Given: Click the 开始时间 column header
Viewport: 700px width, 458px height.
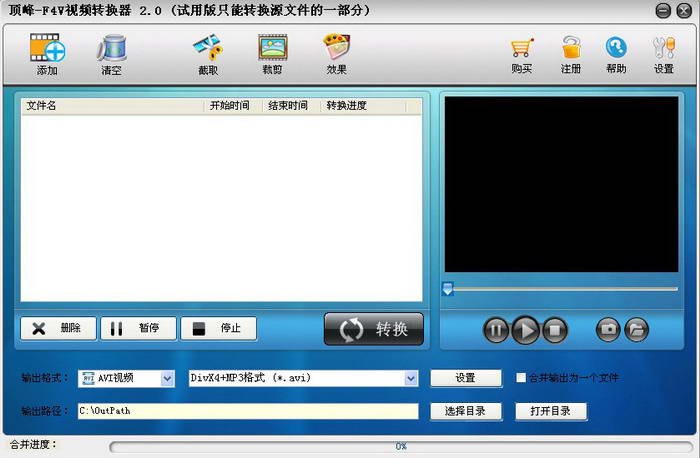Looking at the screenshot, I should click(233, 106).
